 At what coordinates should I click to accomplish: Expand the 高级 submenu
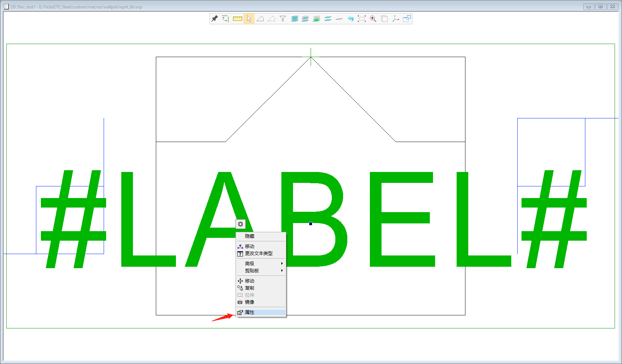pos(261,264)
